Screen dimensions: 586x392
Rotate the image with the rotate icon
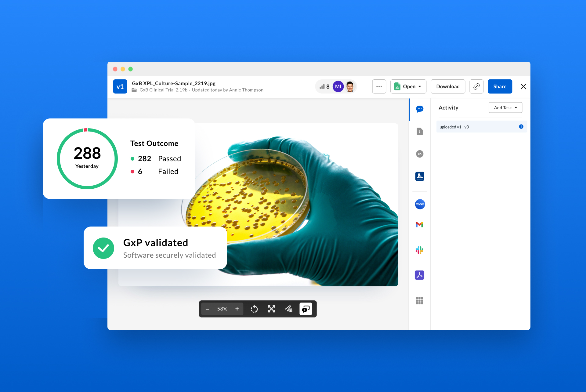coord(254,309)
